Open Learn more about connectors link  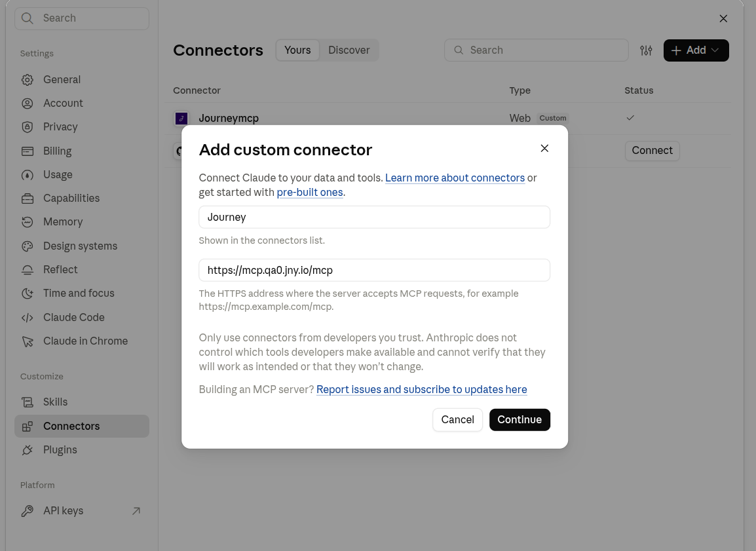click(455, 178)
